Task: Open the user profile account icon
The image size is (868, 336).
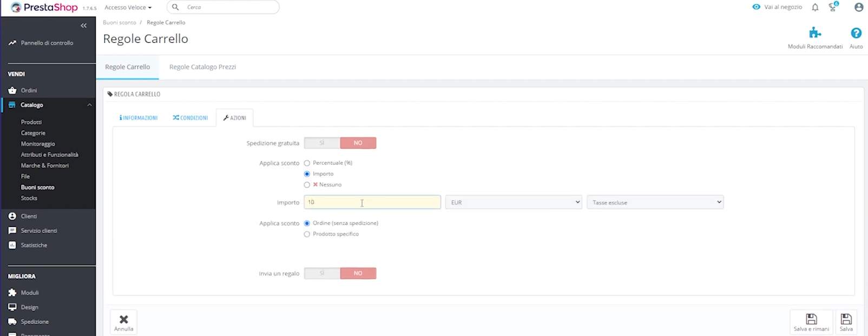Action: (858, 8)
